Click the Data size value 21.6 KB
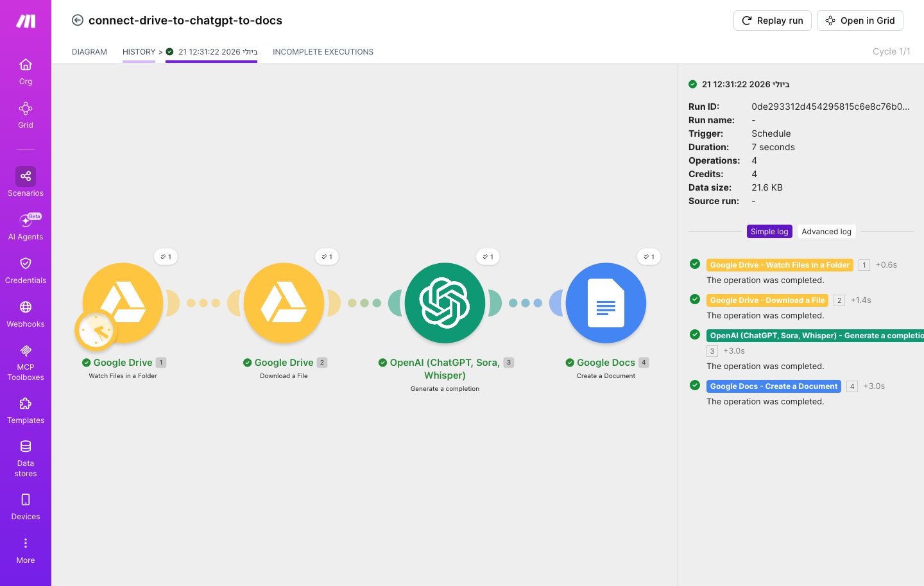Image resolution: width=924 pixels, height=586 pixels. coord(767,187)
